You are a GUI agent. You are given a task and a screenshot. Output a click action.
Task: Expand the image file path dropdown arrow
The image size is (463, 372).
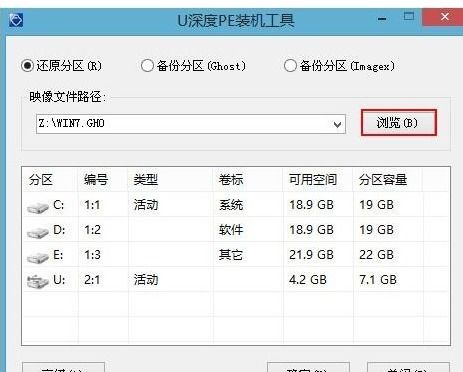337,124
